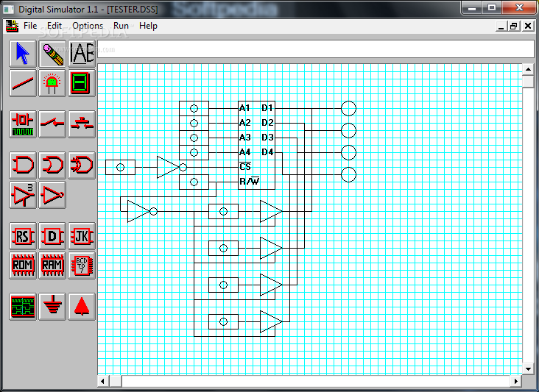Click the vertical scrollbar thumb
Screen dimensions: 539x392
pyautogui.click(x=528, y=82)
